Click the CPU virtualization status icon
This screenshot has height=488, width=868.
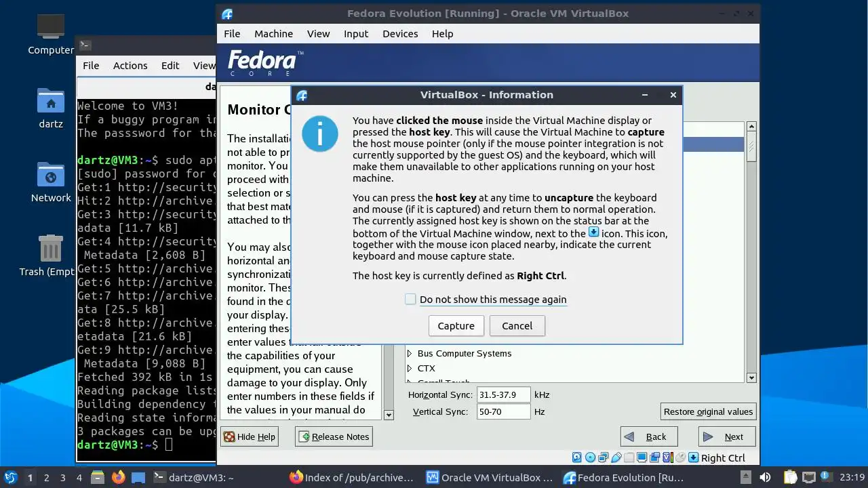[668, 457]
